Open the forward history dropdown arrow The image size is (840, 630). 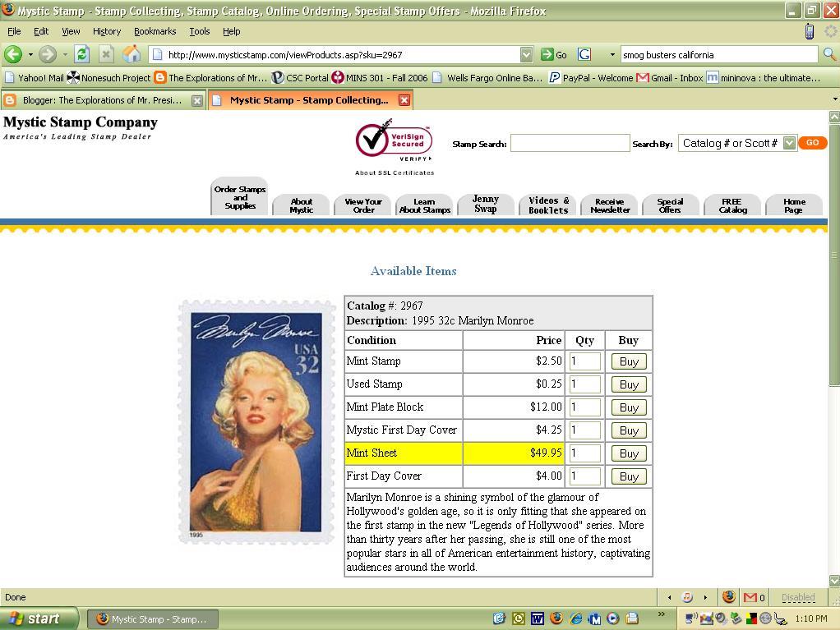click(x=65, y=54)
